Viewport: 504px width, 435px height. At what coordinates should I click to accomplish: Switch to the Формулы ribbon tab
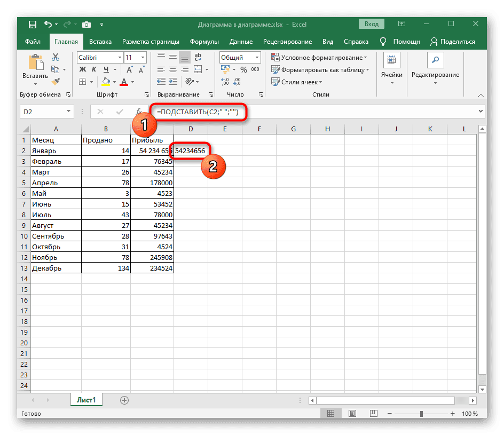point(204,42)
